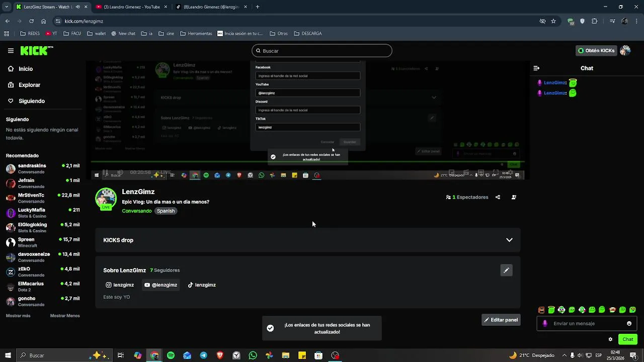The width and height of the screenshot is (644, 362).
Task: Mute the LenzGimz Stream tab audio icon
Action: coord(77,7)
